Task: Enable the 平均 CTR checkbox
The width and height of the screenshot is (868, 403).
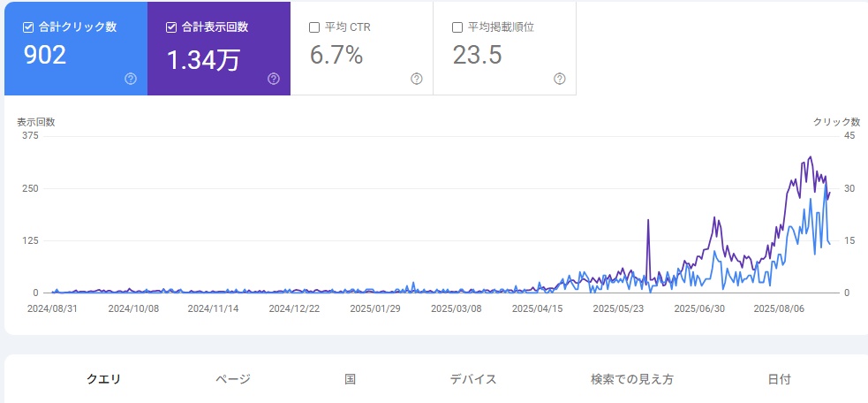Action: click(x=313, y=27)
